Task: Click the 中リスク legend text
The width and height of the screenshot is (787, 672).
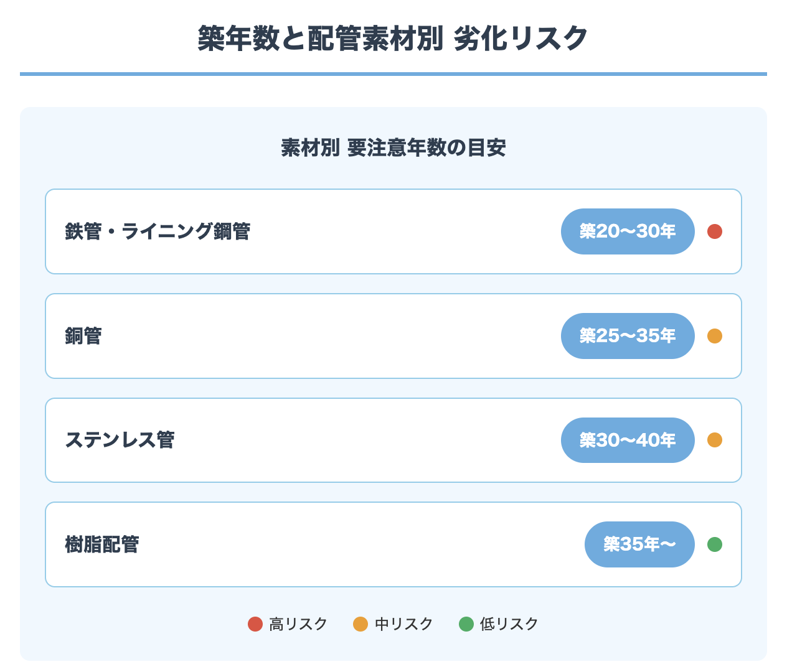Action: (x=404, y=624)
